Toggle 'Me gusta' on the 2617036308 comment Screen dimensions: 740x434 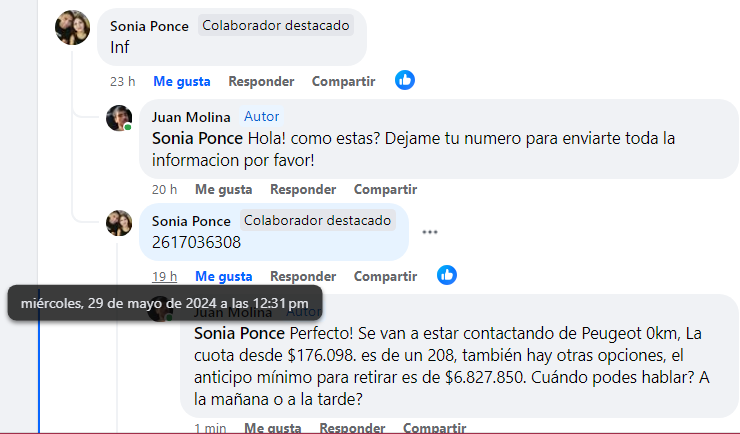[223, 276]
